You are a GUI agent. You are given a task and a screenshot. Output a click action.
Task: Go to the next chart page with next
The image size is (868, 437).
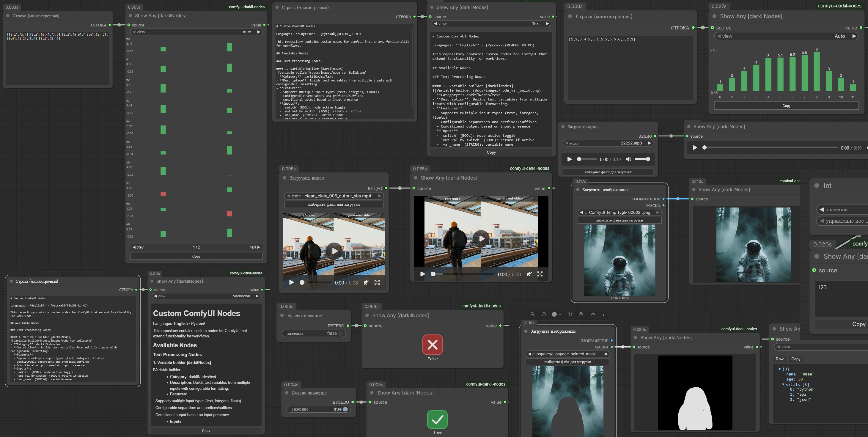[x=254, y=247]
